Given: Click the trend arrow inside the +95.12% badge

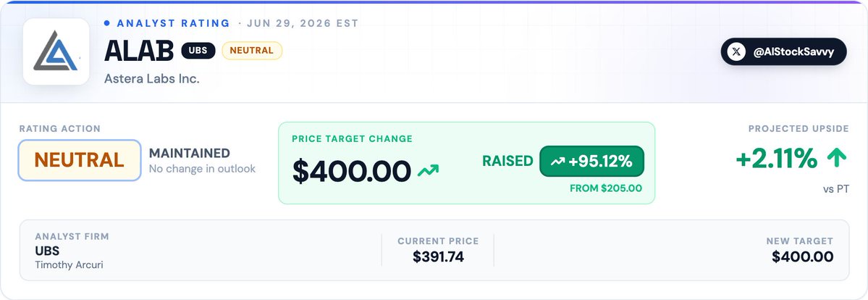Looking at the screenshot, I should tap(557, 162).
